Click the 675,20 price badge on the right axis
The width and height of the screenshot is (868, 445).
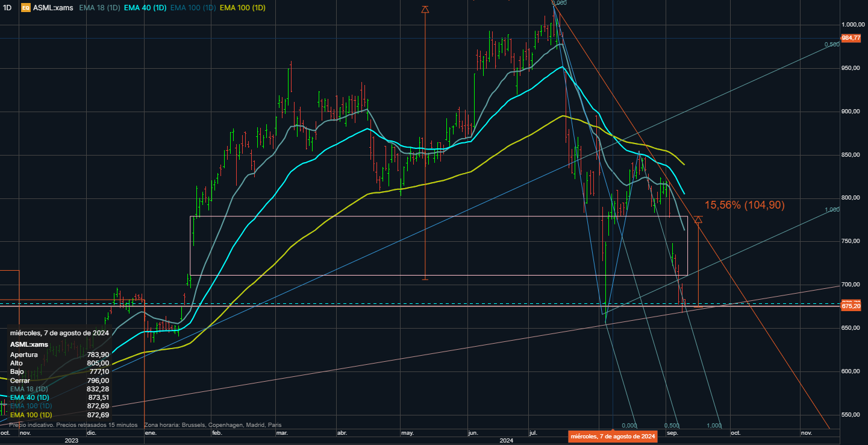click(851, 306)
